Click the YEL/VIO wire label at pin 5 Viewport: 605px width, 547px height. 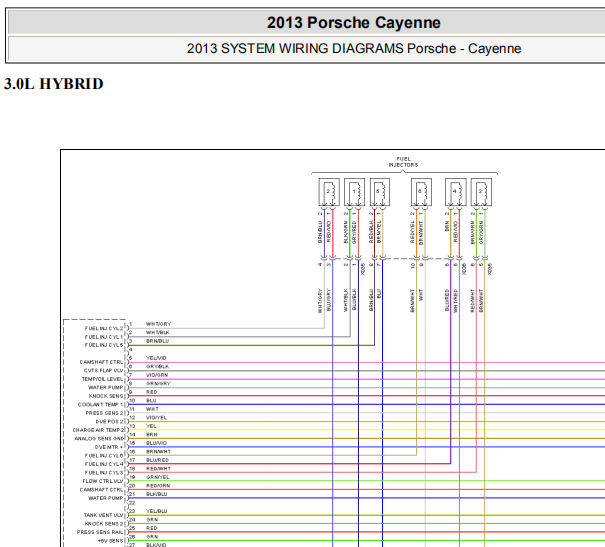tap(156, 358)
